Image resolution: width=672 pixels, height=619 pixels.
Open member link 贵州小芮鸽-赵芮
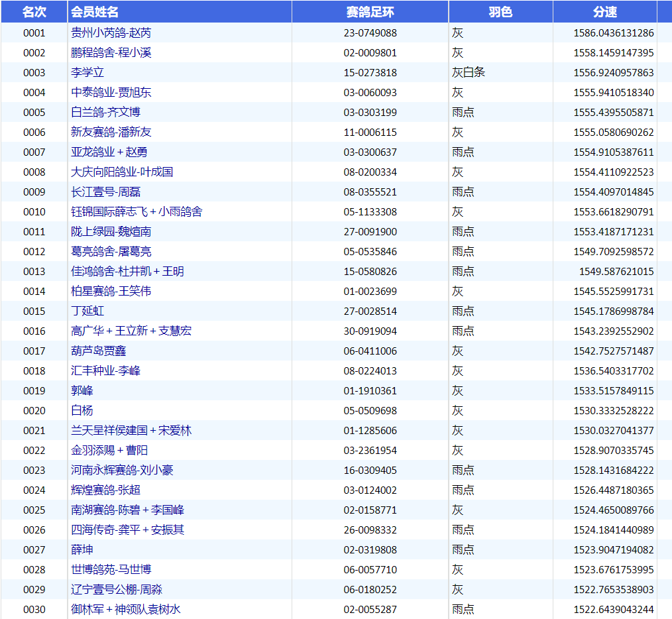pyautogui.click(x=111, y=33)
